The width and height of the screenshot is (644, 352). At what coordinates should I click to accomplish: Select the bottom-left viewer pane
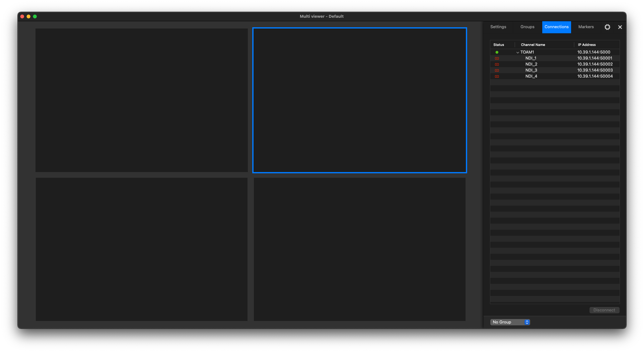click(x=142, y=249)
